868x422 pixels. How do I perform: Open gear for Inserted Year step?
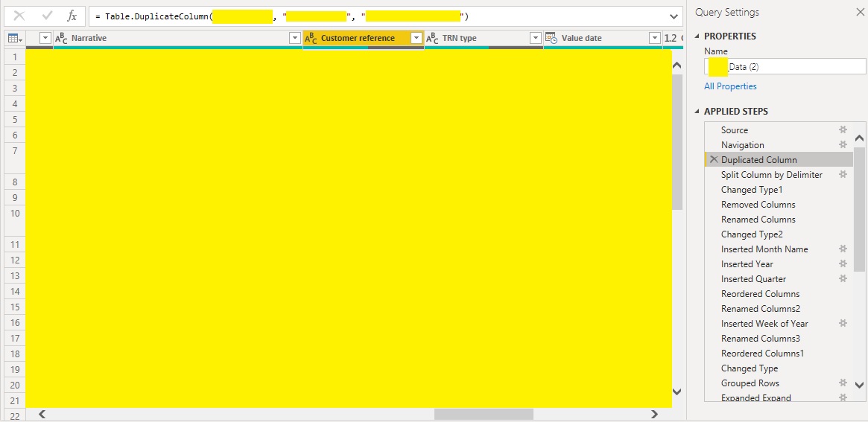click(x=843, y=264)
